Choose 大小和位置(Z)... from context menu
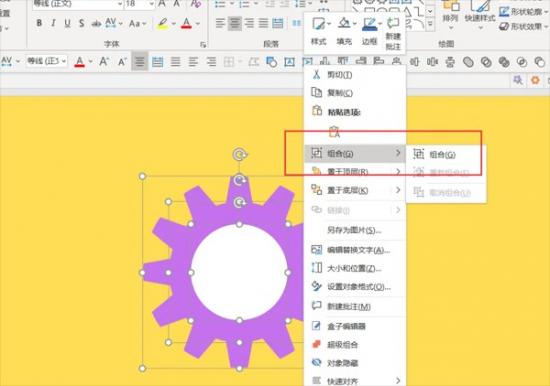The width and height of the screenshot is (550, 386). coord(355,268)
